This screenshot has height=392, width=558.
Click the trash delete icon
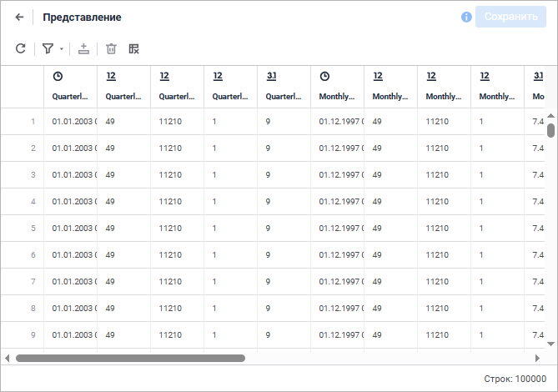(x=111, y=49)
